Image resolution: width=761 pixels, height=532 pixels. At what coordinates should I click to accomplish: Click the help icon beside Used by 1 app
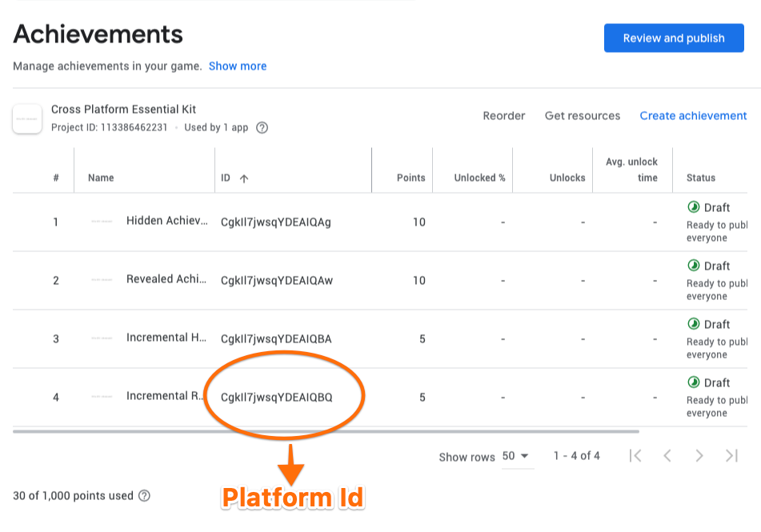click(262, 128)
